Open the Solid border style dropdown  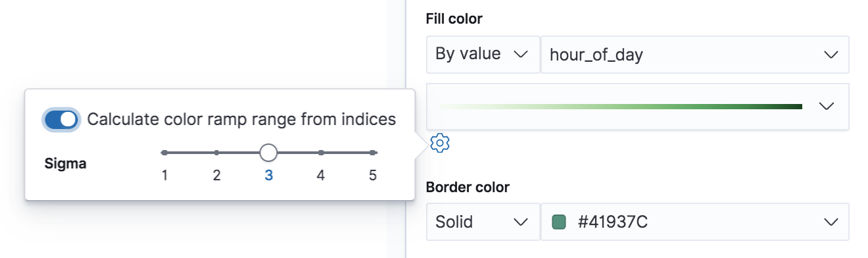pos(483,222)
